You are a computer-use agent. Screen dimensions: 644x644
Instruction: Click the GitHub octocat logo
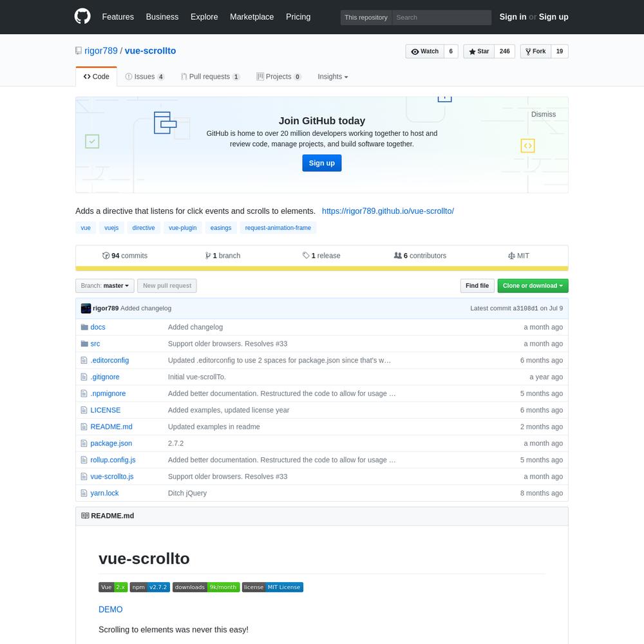pyautogui.click(x=82, y=17)
